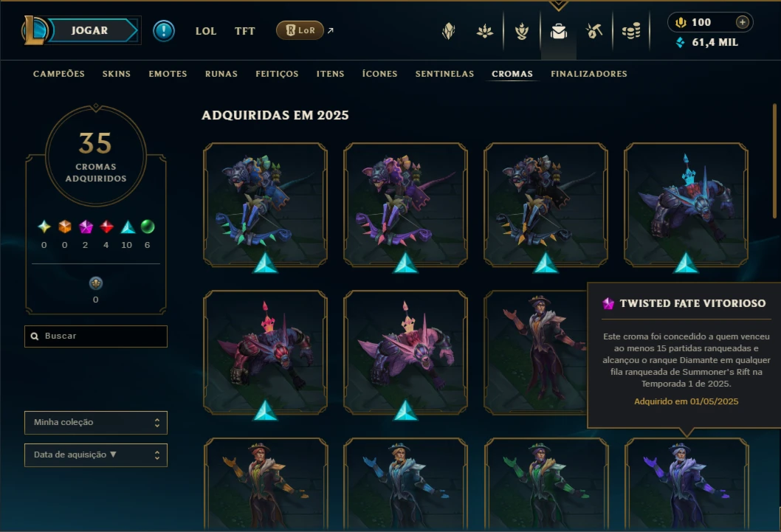Screen dimensions: 781x532
Task: Launch Legends of Runeterra via LoR badge
Action: tap(300, 30)
